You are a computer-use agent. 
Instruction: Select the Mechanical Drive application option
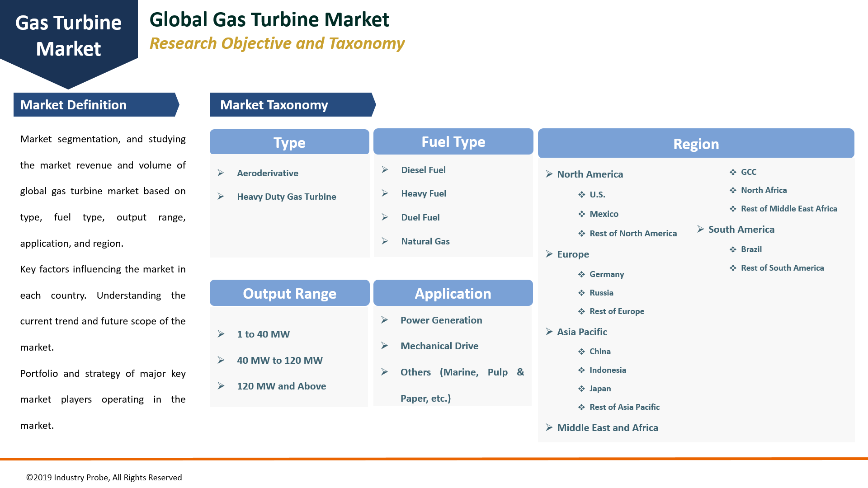pyautogui.click(x=439, y=346)
